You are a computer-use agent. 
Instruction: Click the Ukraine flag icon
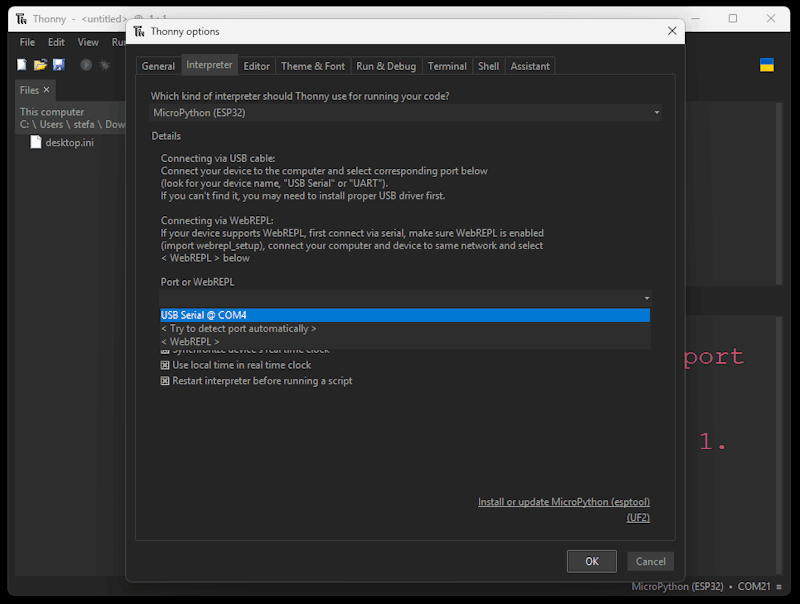[767, 65]
